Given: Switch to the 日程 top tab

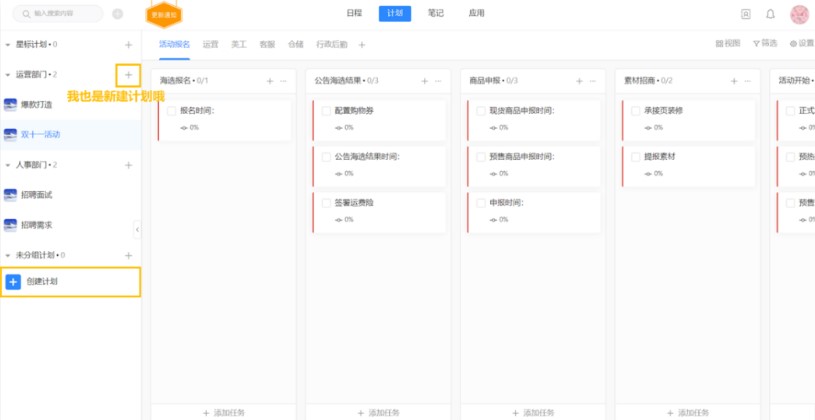Looking at the screenshot, I should [354, 13].
